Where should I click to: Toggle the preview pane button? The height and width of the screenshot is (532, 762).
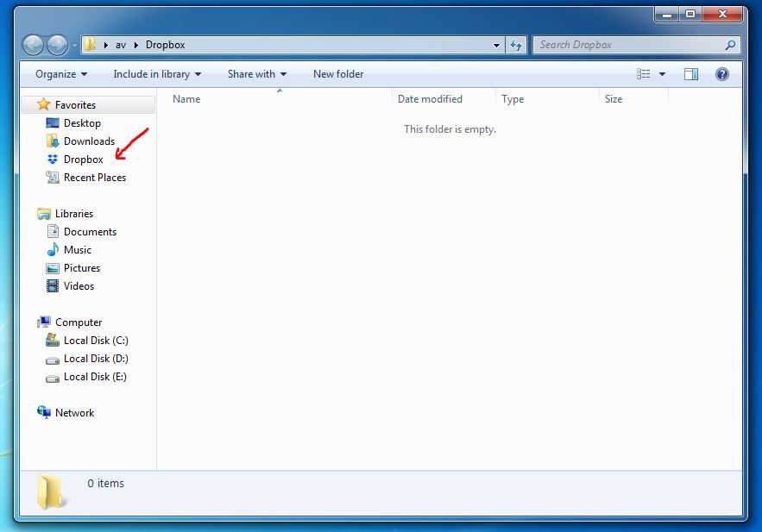pos(691,74)
